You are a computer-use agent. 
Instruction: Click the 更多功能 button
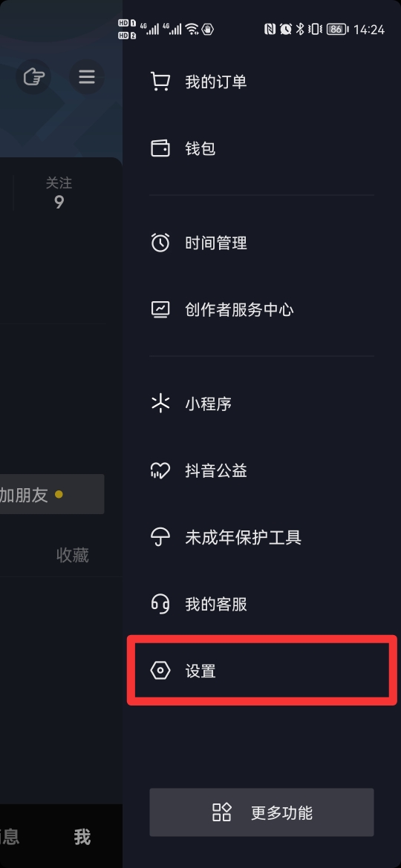click(261, 812)
